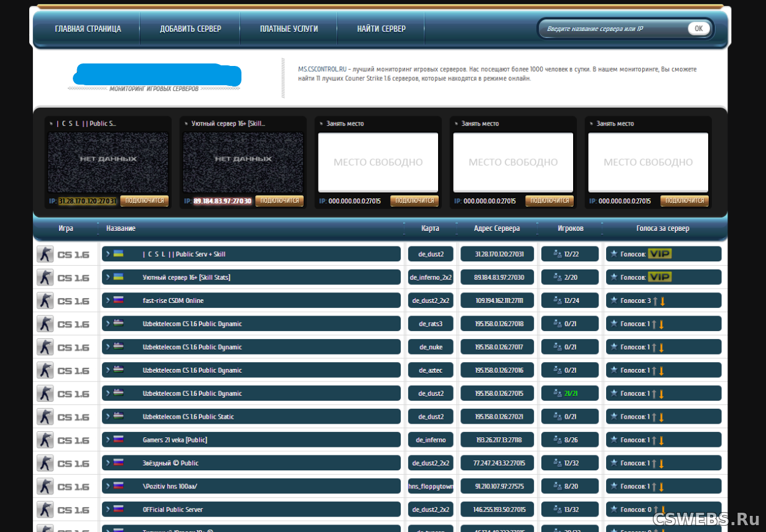The image size is (766, 532).
Task: Upvote Gamers 21 veka [Public] server
Action: tap(654, 441)
